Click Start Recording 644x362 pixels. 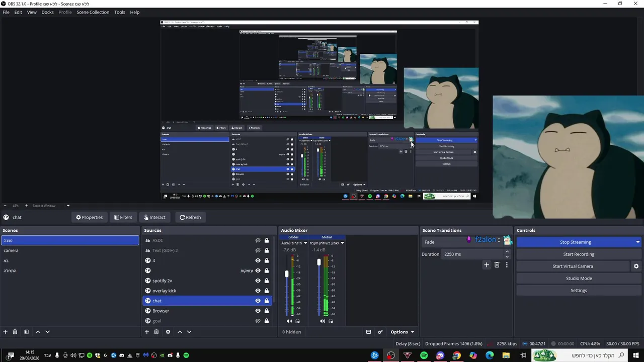pos(579,254)
